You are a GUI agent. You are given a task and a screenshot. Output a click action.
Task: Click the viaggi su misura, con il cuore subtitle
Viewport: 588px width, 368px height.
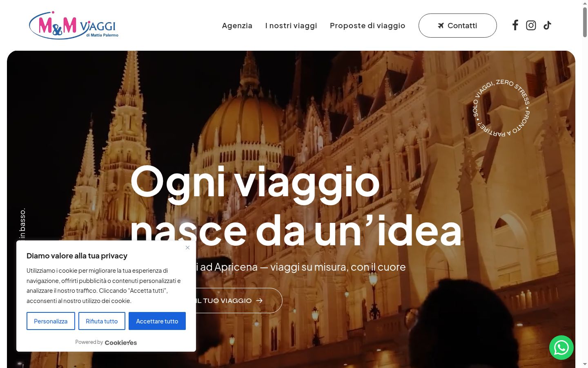tap(338, 267)
